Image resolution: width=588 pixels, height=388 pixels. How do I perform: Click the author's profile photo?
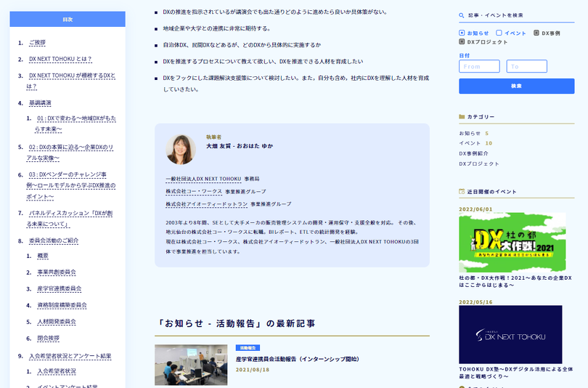pyautogui.click(x=181, y=149)
